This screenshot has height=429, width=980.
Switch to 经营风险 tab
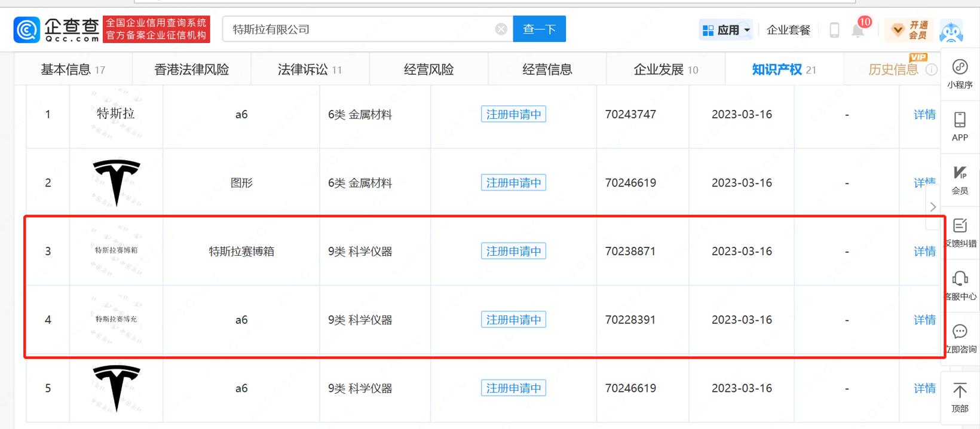[428, 70]
